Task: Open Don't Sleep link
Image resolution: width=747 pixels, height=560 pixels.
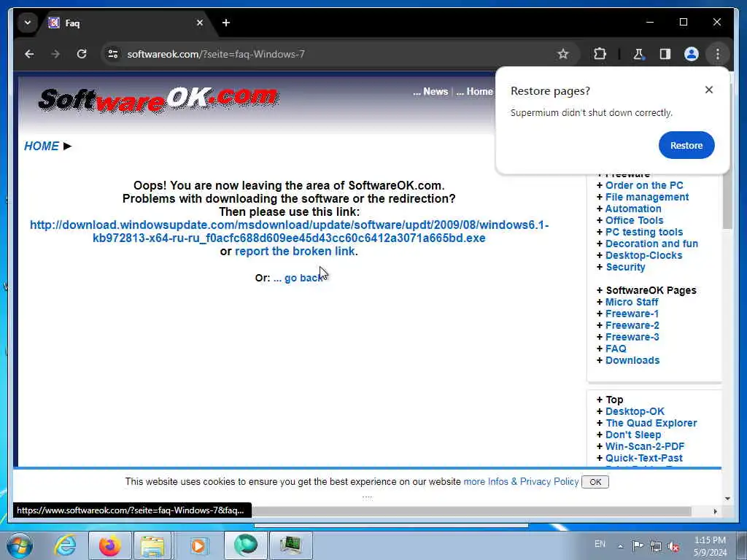Action: (633, 435)
